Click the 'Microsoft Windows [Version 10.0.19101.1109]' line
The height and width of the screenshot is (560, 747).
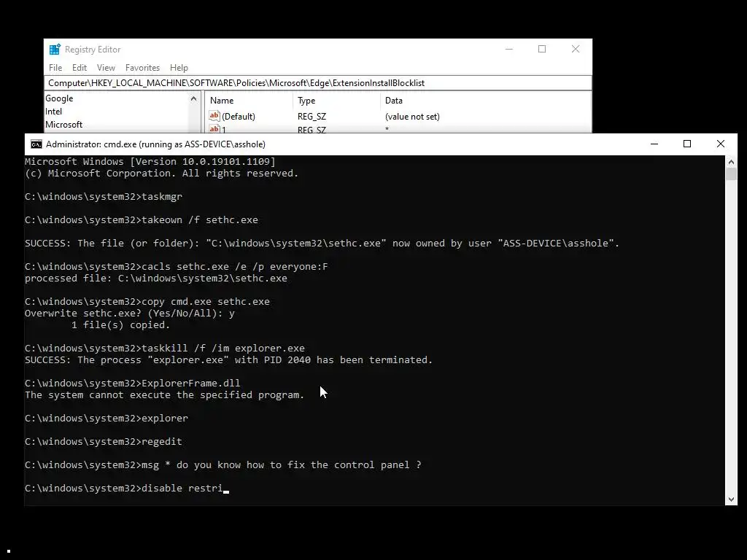click(150, 161)
